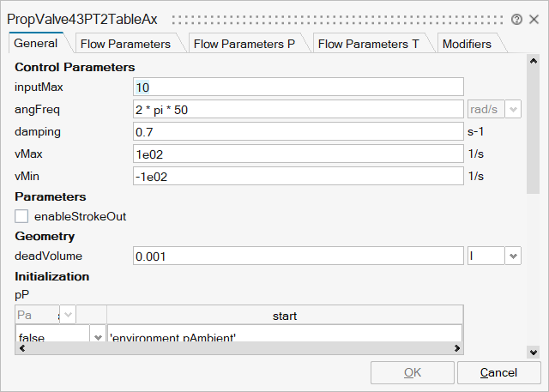The width and height of the screenshot is (549, 392).
Task: Select the Modifiers tab
Action: (x=467, y=44)
